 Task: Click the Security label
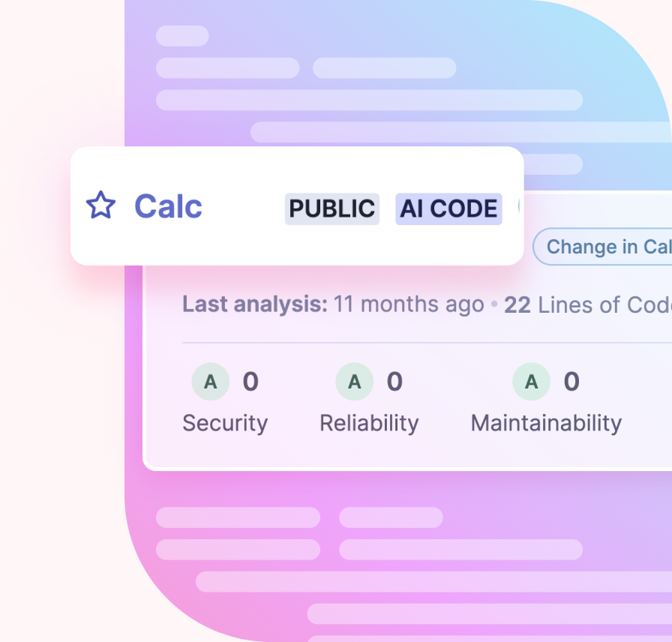[x=225, y=424]
